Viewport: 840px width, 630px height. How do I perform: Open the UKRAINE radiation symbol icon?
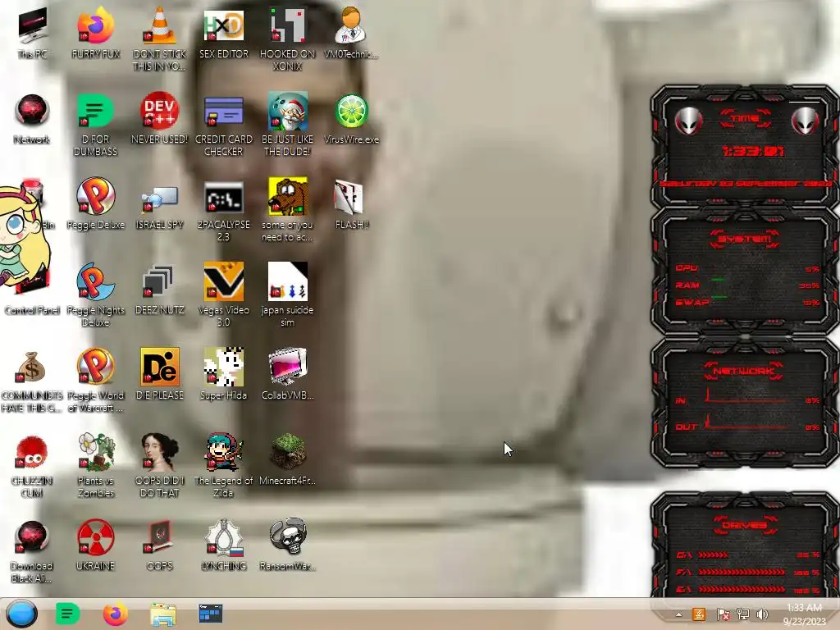(95, 546)
